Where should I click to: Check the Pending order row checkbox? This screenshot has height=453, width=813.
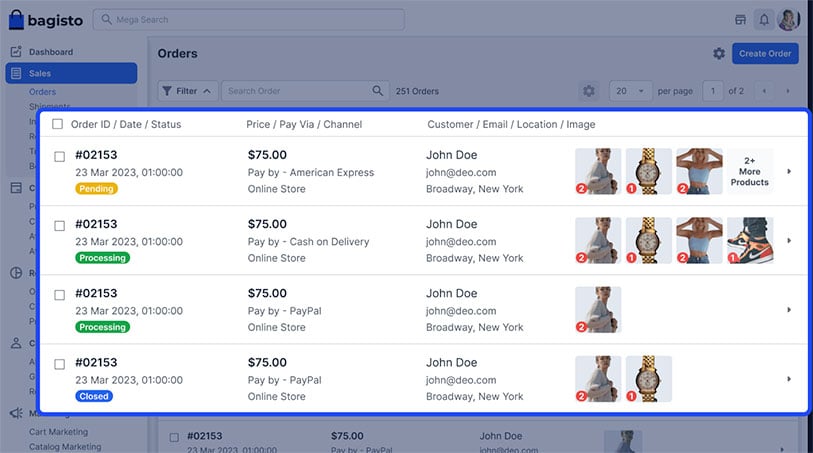click(60, 156)
